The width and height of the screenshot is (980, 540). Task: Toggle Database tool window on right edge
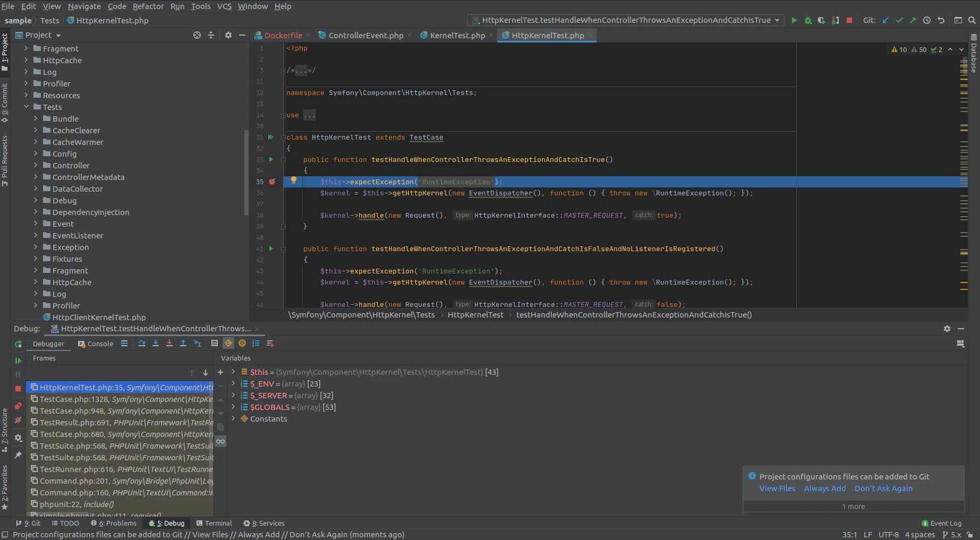pos(974,54)
